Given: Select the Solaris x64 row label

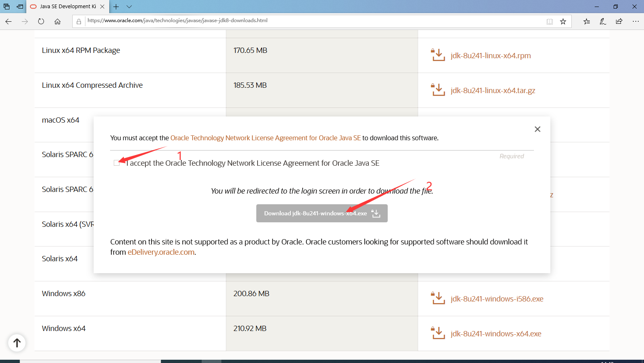Looking at the screenshot, I should click(60, 259).
